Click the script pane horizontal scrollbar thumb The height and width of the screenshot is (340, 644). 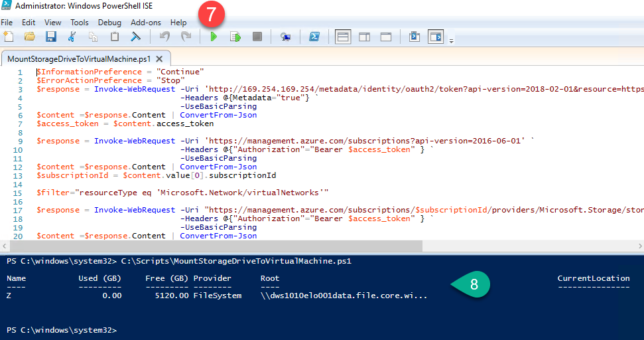click(216, 246)
